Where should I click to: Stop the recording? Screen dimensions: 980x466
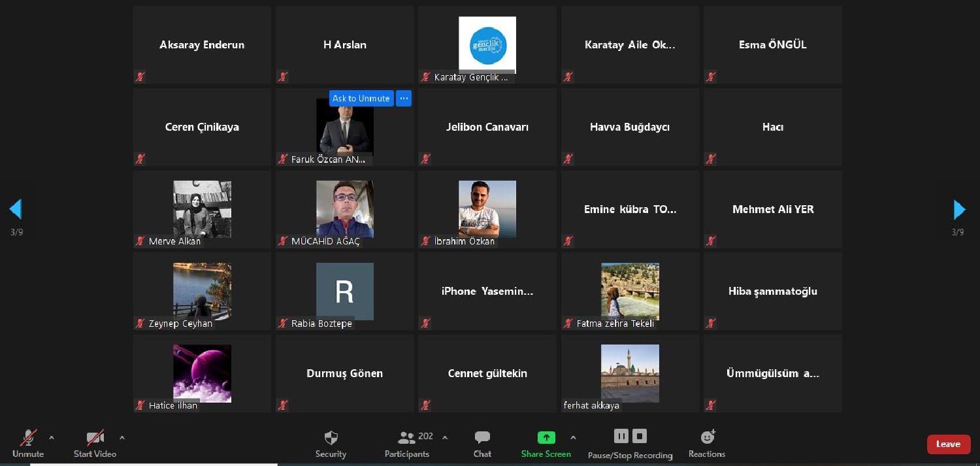pyautogui.click(x=640, y=436)
